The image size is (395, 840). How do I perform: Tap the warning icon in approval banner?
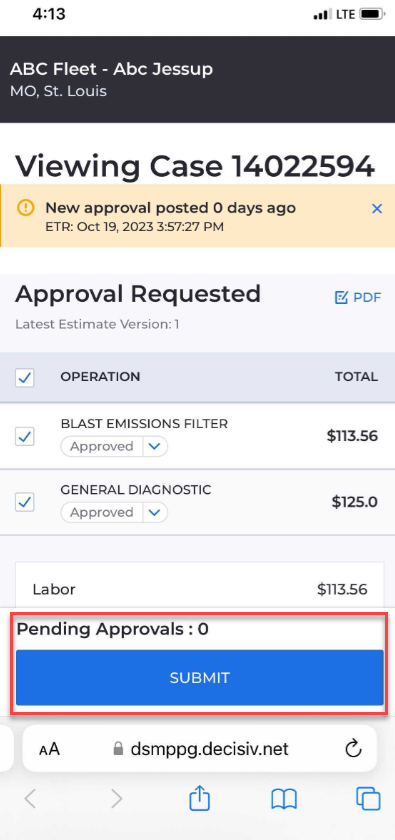coord(25,207)
